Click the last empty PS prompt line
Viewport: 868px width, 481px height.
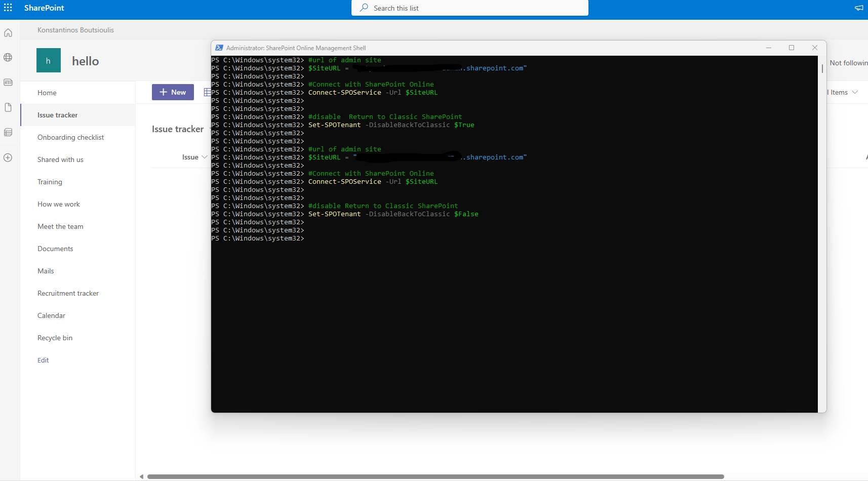click(x=258, y=238)
